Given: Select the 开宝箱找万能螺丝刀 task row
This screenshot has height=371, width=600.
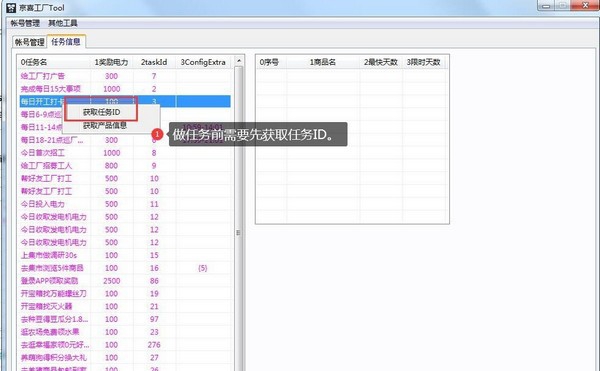Looking at the screenshot, I should pos(124,294).
